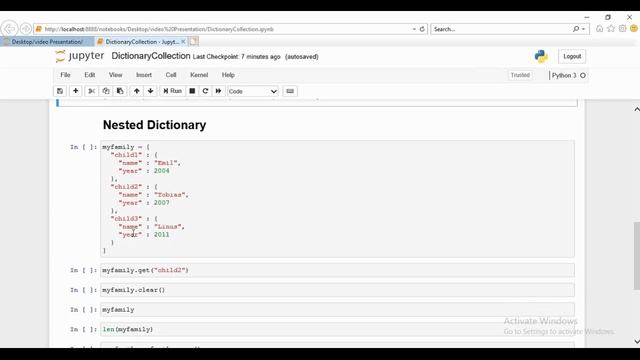640x360 pixels.
Task: Rename notebook via DictionaryCollection title
Action: coord(151,56)
